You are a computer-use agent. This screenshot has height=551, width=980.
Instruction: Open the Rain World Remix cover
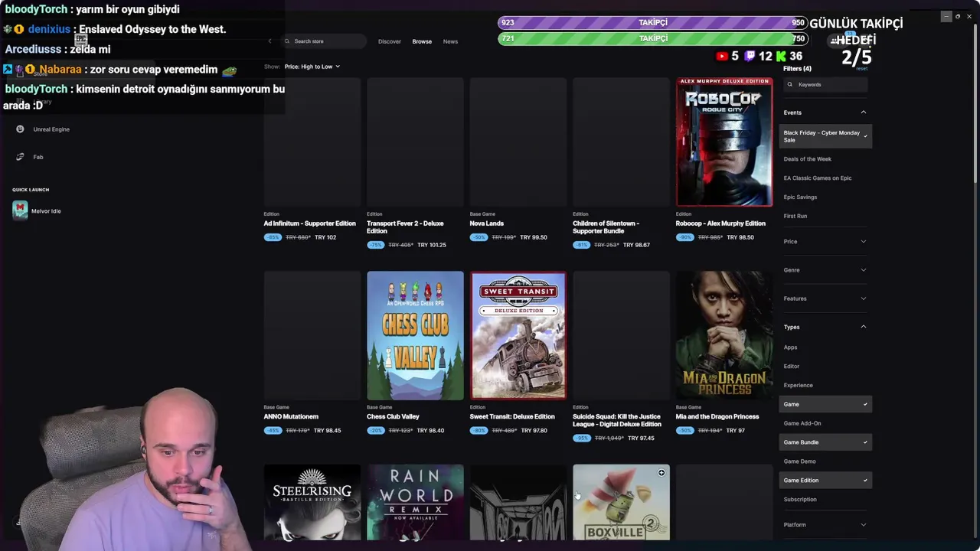[x=415, y=502]
